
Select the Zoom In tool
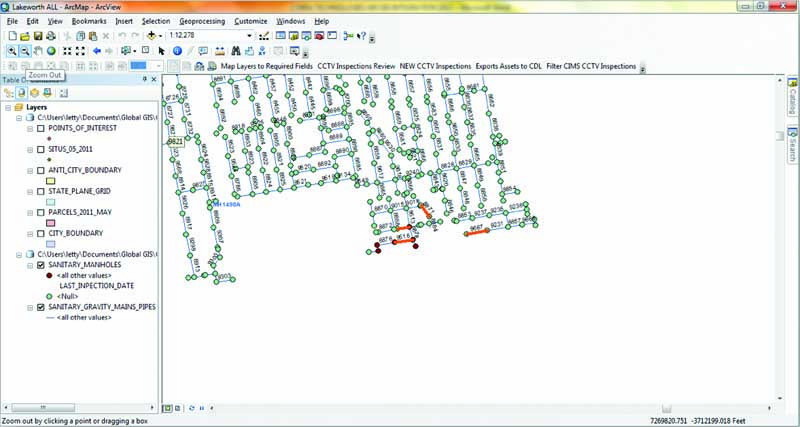[x=12, y=51]
